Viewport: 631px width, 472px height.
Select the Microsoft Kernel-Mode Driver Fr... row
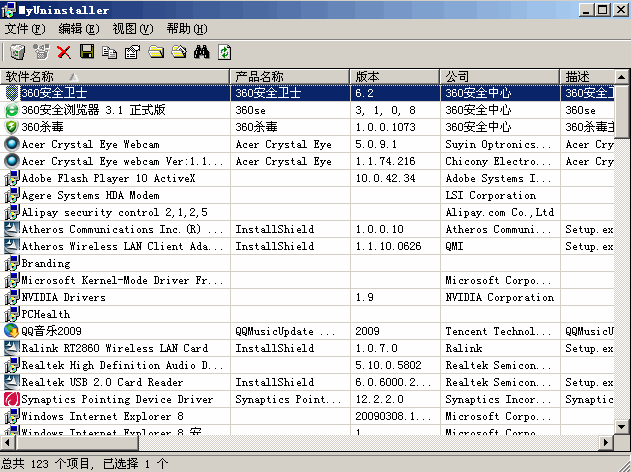(307, 280)
